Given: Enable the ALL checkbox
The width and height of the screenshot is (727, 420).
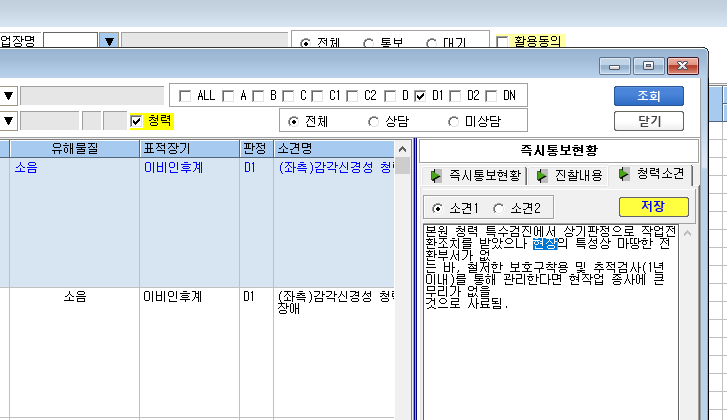Looking at the screenshot, I should coord(185,96).
